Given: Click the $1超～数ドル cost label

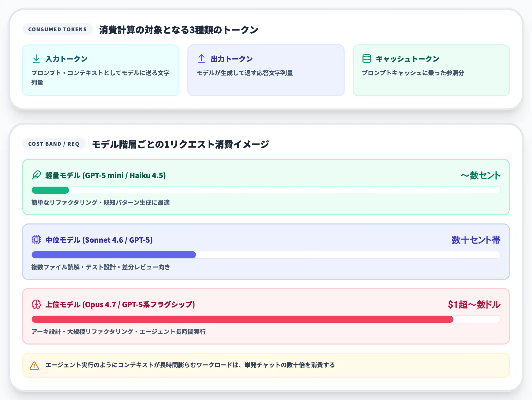Looking at the screenshot, I should point(474,304).
